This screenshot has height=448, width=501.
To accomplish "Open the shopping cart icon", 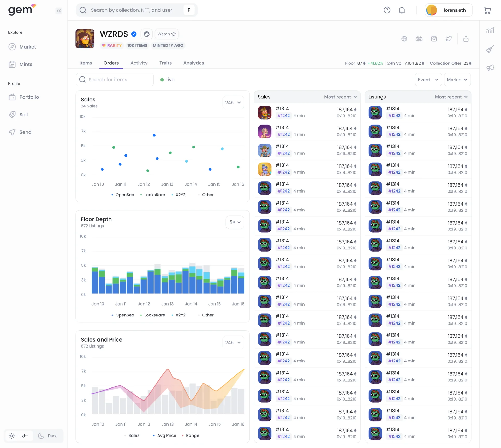I will 487,10.
